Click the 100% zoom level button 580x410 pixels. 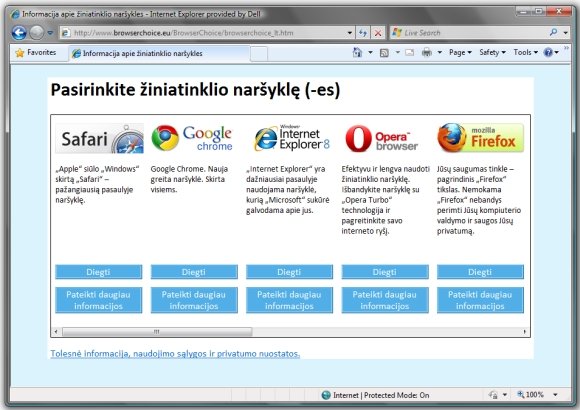530,395
